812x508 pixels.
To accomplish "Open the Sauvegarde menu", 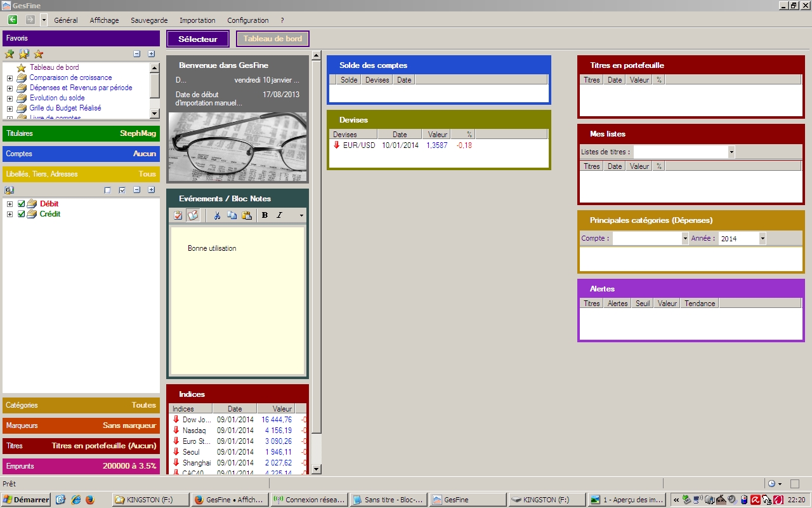I will coord(149,20).
